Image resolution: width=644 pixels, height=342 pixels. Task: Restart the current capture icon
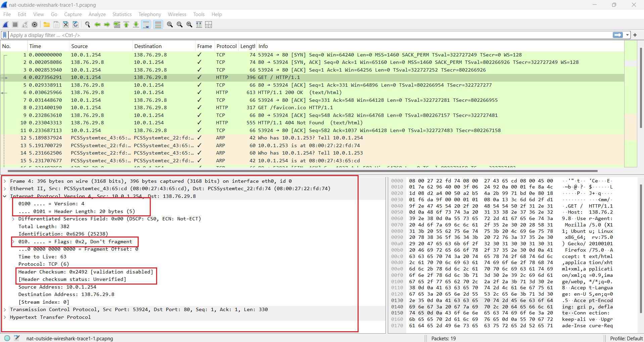click(x=25, y=25)
